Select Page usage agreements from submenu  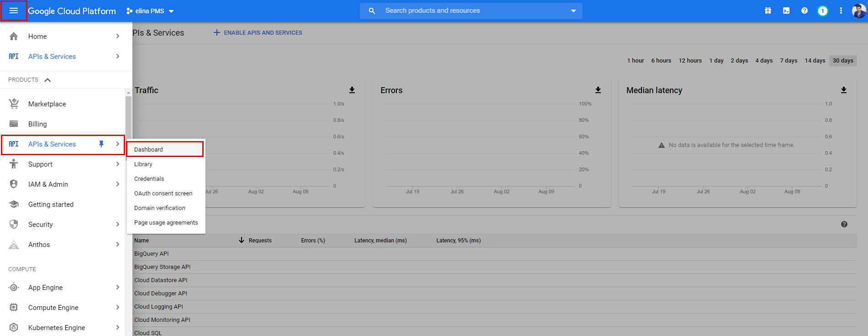click(166, 222)
